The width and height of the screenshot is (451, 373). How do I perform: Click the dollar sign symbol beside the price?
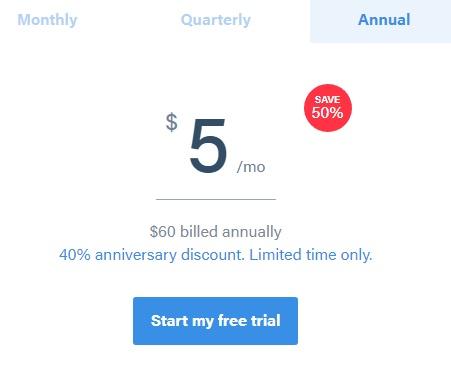click(172, 122)
